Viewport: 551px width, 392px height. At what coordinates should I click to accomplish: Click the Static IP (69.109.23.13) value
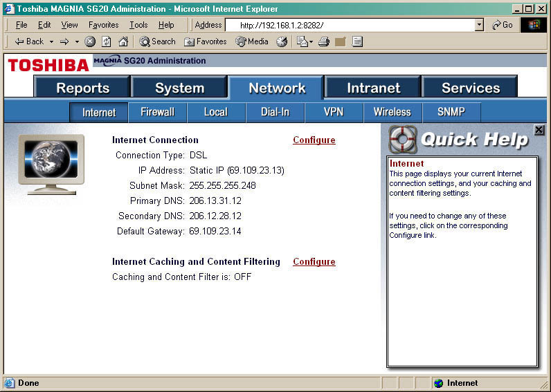[237, 171]
